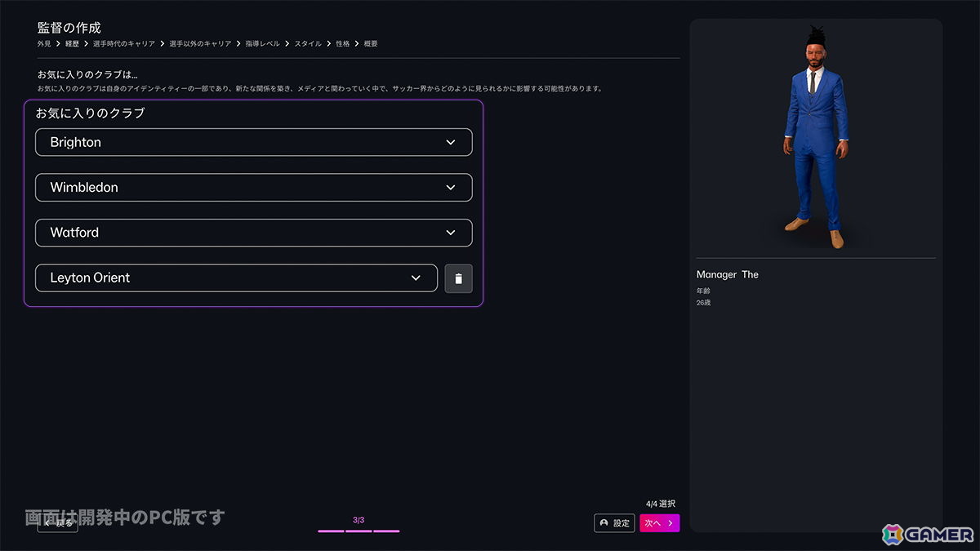Go back with the 戻る button

tap(58, 523)
